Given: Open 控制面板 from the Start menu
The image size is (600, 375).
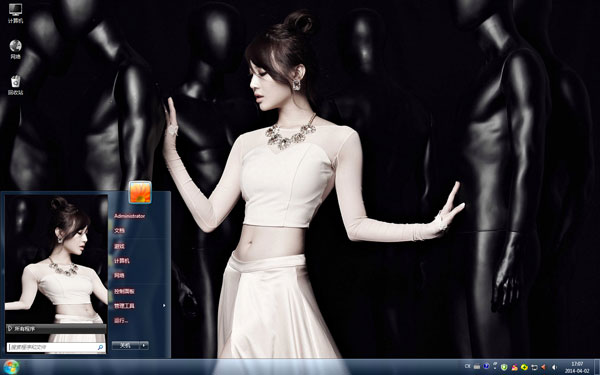Looking at the screenshot, I should click(124, 291).
